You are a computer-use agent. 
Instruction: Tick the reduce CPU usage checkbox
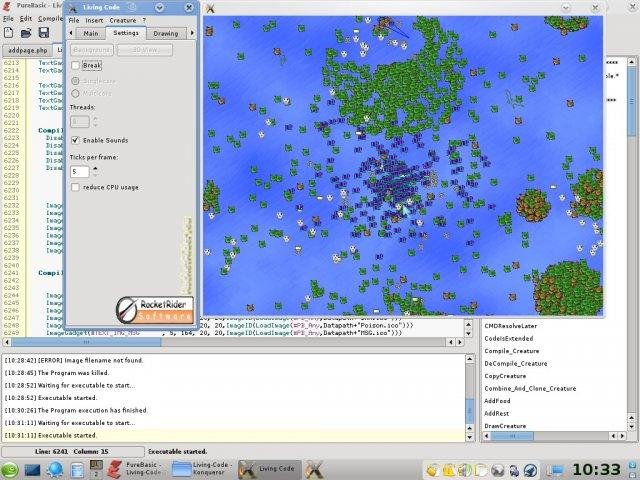(x=76, y=187)
